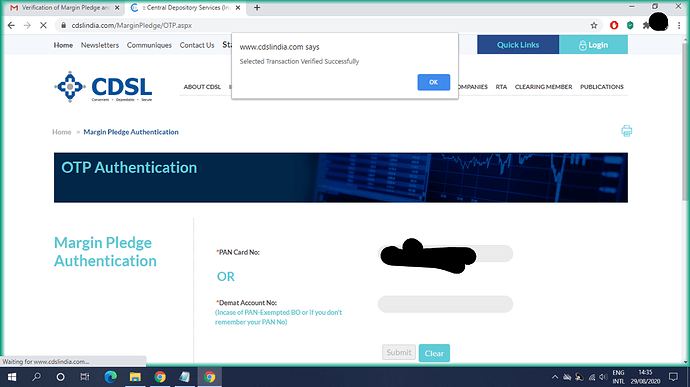This screenshot has height=387, width=690.
Task: Close the Gmail tab
Action: pyautogui.click(x=117, y=7)
